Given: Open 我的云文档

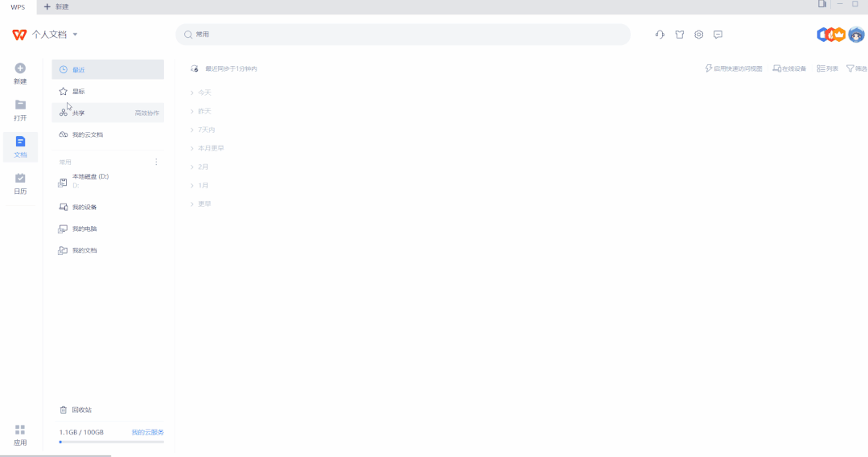Looking at the screenshot, I should pos(108,134).
